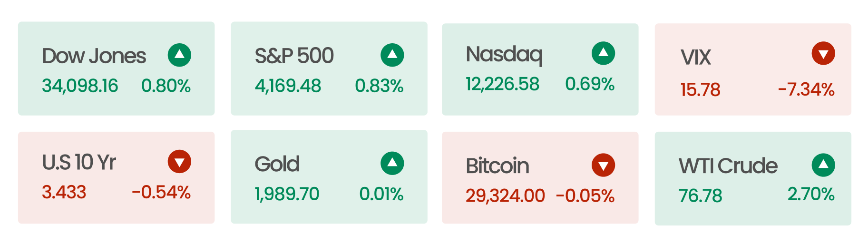Screen dimensions: 868x244
Task: Click the S&P 500 green up arrow icon
Action: (392, 55)
